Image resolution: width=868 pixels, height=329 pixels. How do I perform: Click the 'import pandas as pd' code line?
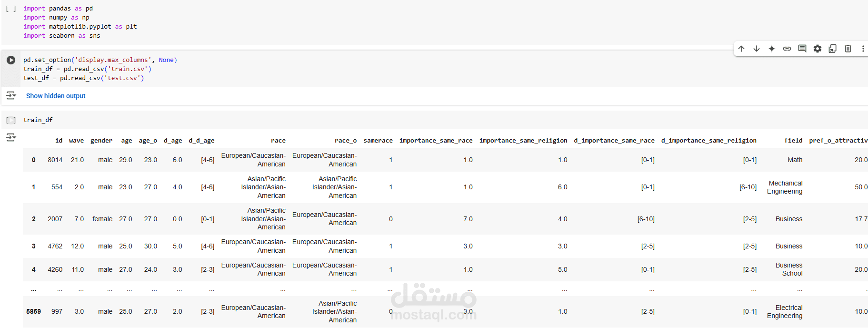58,9
